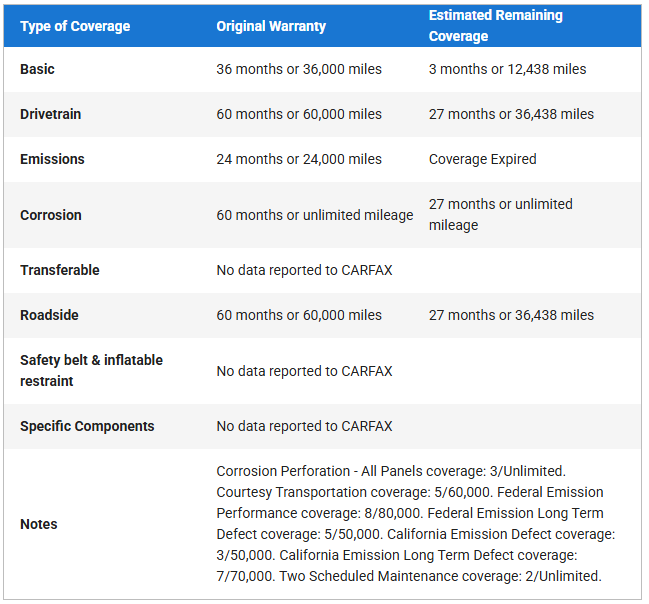649x604 pixels.
Task: Click the 'Estimated Remaining Coverage' column header
Action: tap(496, 26)
